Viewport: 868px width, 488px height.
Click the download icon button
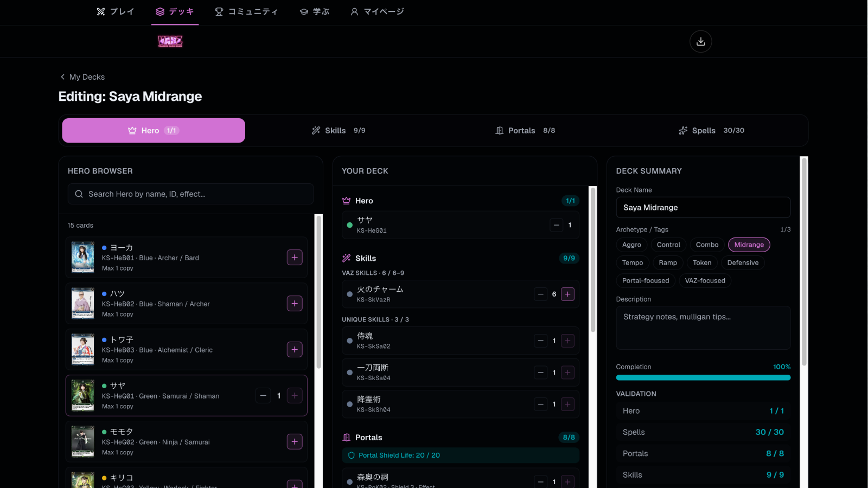click(x=701, y=41)
